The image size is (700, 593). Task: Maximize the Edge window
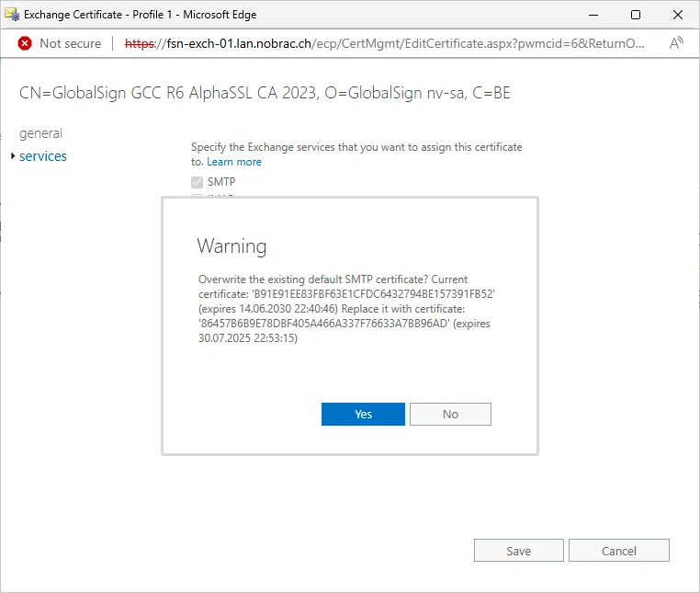(x=636, y=15)
